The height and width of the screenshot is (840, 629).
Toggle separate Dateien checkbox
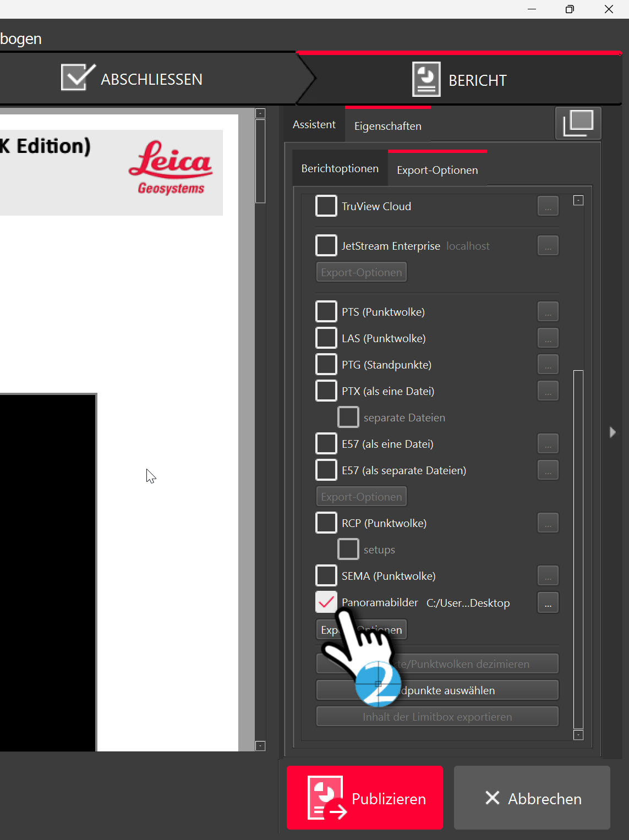[x=348, y=417]
